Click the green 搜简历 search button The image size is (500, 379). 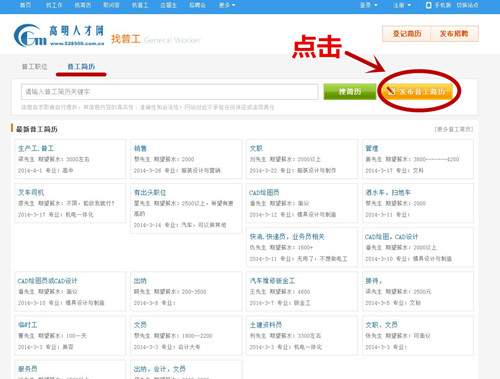pyautogui.click(x=350, y=92)
